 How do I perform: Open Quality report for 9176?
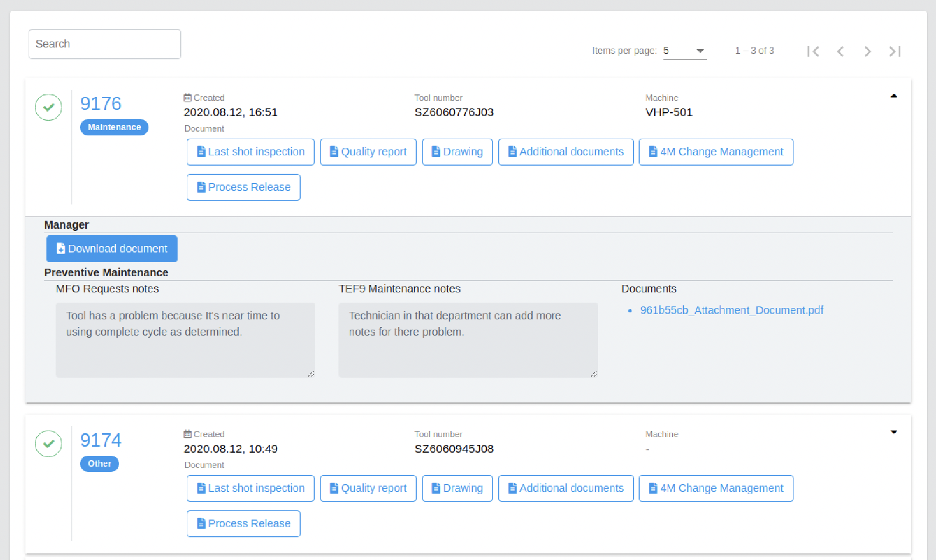[368, 152]
